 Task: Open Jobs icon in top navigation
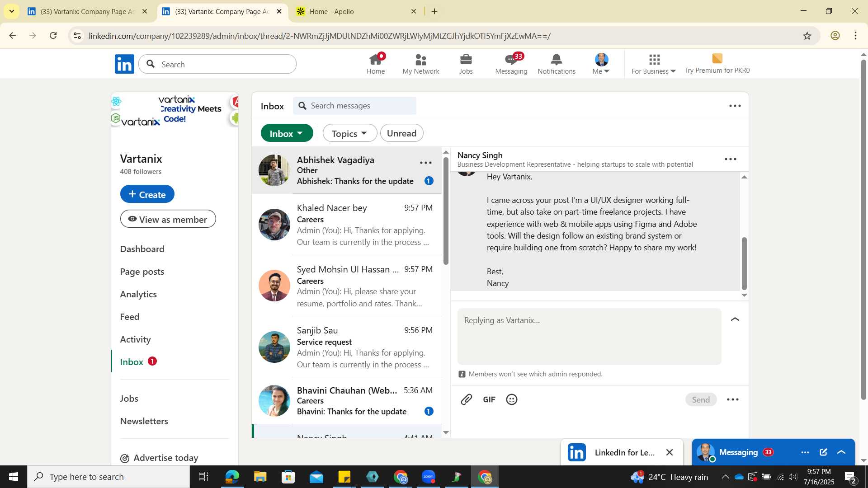(x=466, y=64)
